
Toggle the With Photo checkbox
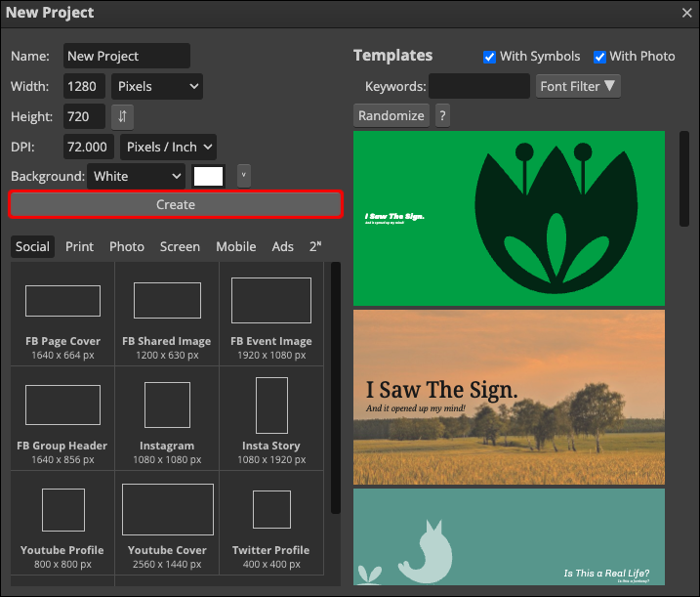pyautogui.click(x=600, y=57)
